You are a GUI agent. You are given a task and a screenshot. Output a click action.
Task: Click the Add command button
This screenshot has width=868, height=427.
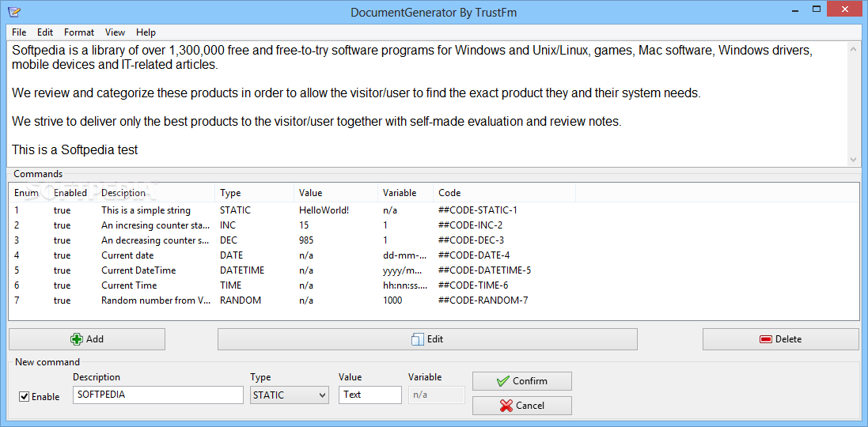click(x=87, y=339)
